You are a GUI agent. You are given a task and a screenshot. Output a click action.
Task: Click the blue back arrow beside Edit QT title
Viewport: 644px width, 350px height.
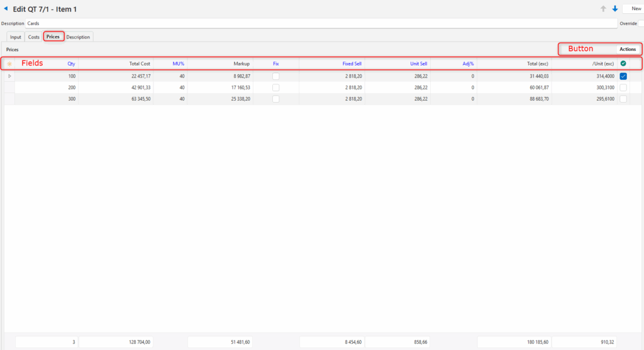pyautogui.click(x=6, y=9)
